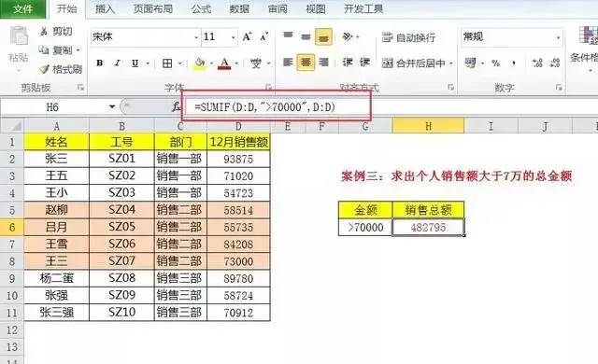The image size is (598, 364).
Task: Click the insert function fx icon
Action: [x=176, y=107]
